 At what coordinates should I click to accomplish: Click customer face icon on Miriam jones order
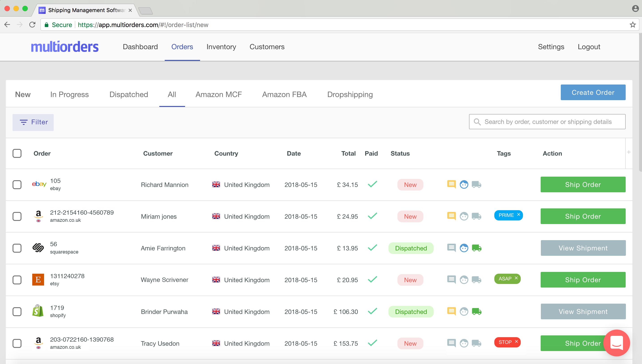[x=464, y=216]
